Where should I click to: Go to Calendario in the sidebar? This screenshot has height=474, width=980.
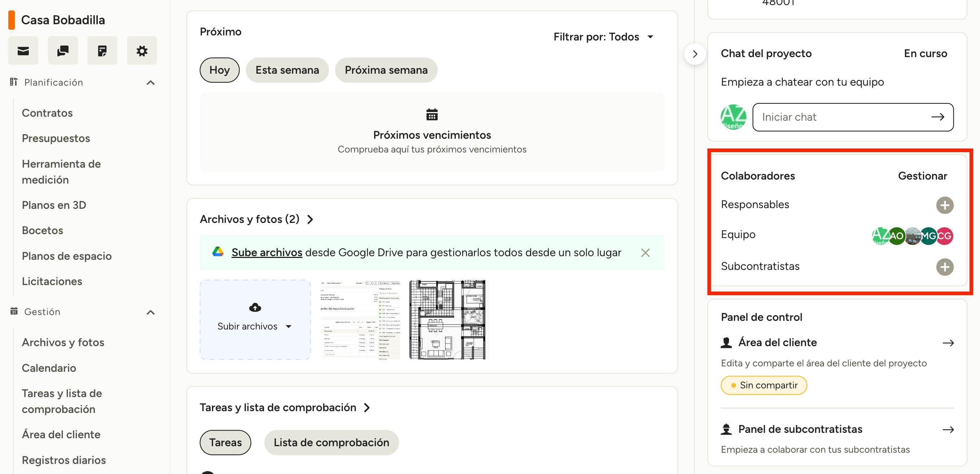click(49, 368)
